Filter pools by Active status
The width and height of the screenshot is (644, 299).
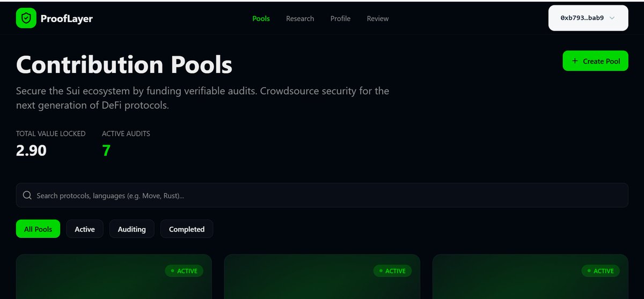coord(85,229)
